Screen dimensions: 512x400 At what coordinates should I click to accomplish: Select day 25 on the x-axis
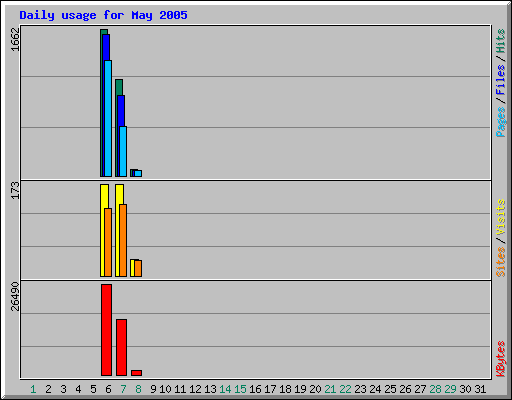coord(390,389)
